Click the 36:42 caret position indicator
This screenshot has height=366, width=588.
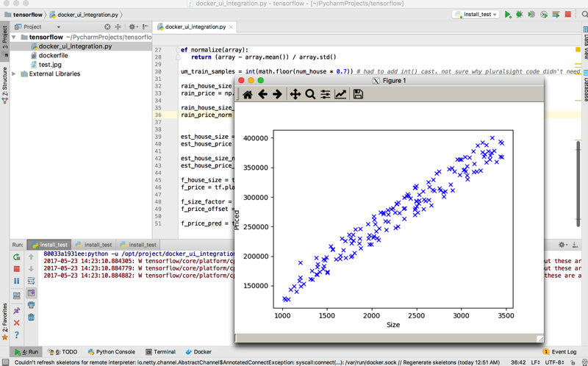coord(518,362)
